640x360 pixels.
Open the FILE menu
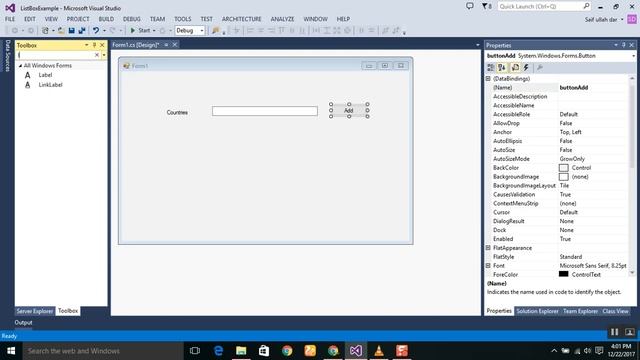click(10, 19)
